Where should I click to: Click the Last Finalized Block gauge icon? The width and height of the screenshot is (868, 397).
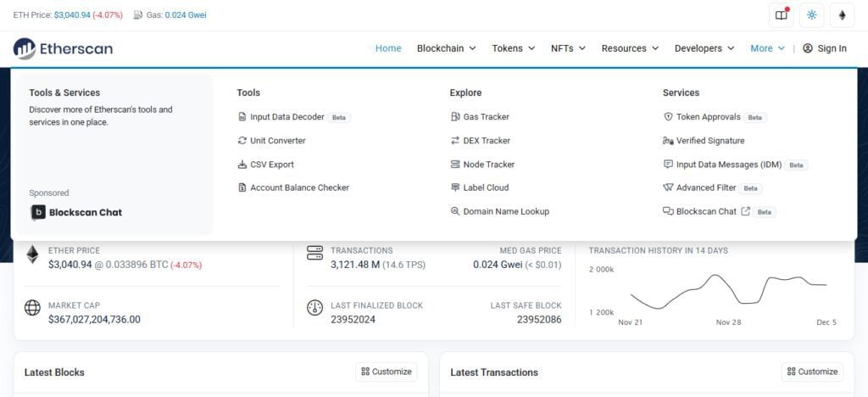pyautogui.click(x=314, y=308)
